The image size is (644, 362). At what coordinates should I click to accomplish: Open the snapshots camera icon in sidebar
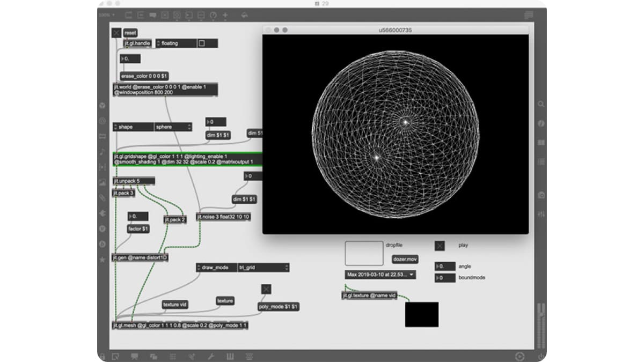[541, 196]
